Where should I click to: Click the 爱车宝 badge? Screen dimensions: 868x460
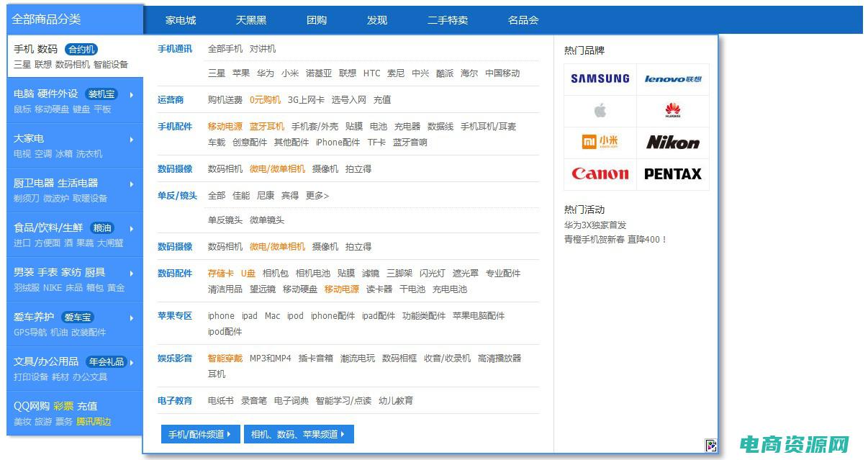coord(78,317)
